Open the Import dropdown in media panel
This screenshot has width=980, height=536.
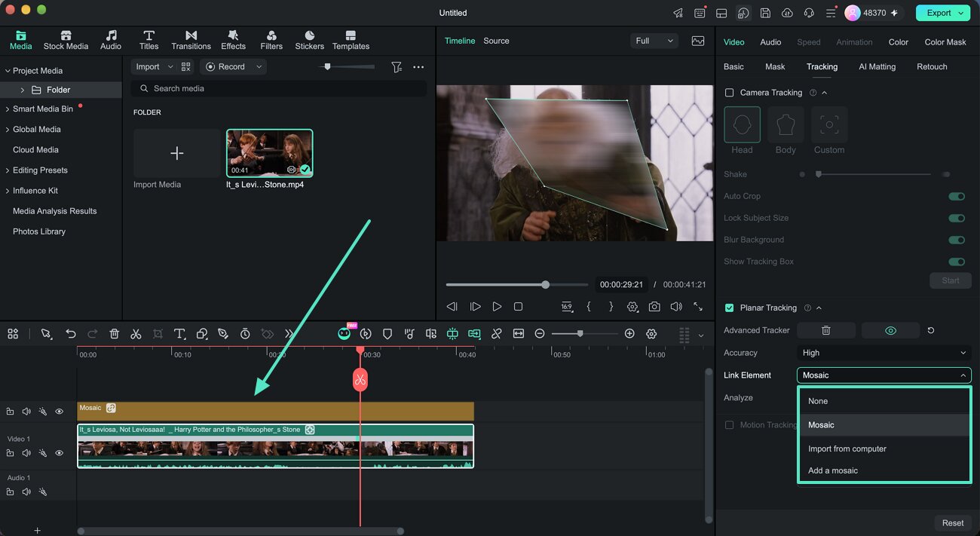point(153,67)
